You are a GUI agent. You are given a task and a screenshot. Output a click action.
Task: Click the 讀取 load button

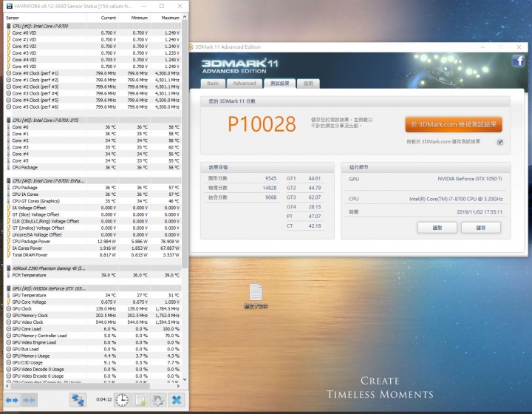pos(437,228)
